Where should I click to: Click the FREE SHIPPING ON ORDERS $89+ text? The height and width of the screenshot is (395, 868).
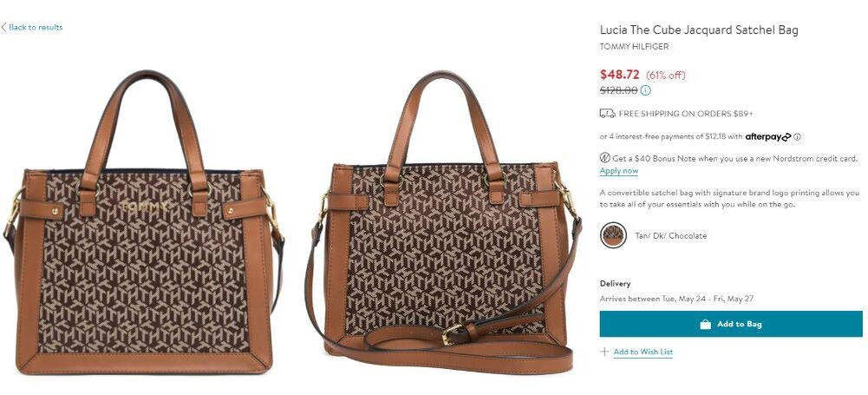point(685,114)
